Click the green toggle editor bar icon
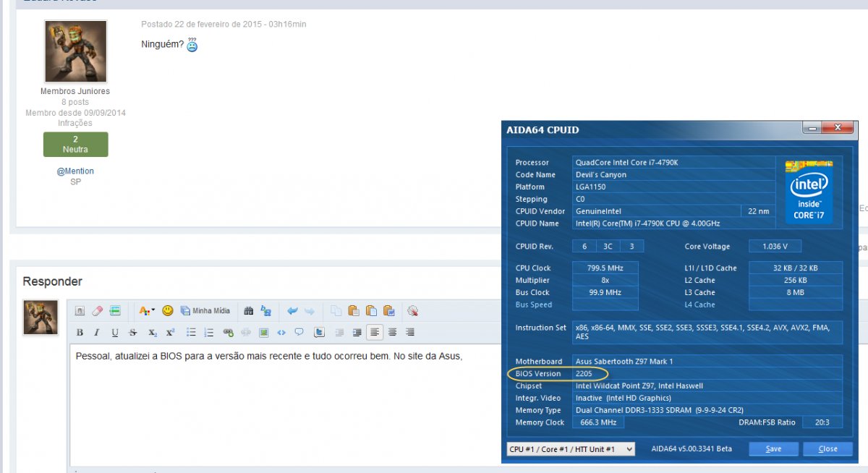This screenshot has width=868, height=473. pos(116,311)
